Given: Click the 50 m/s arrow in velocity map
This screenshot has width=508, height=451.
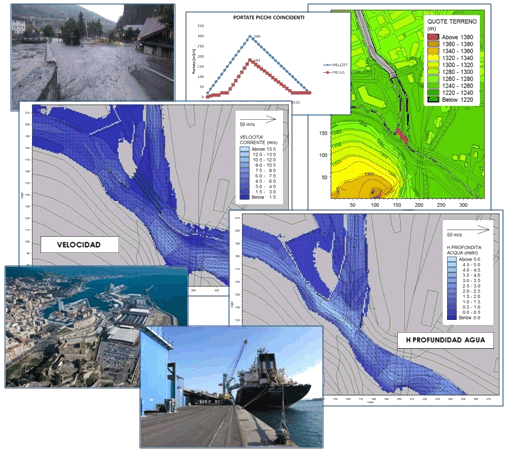Looking at the screenshot, I should point(258,119).
